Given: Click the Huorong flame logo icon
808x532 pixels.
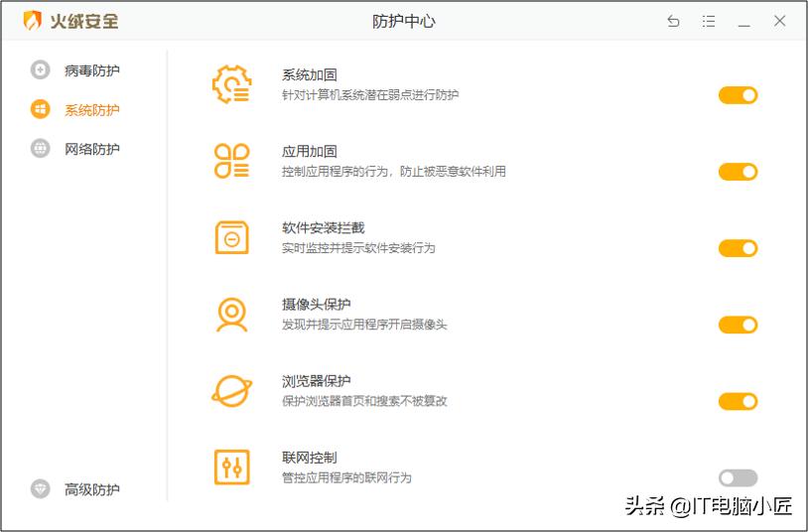Looking at the screenshot, I should coord(33,21).
